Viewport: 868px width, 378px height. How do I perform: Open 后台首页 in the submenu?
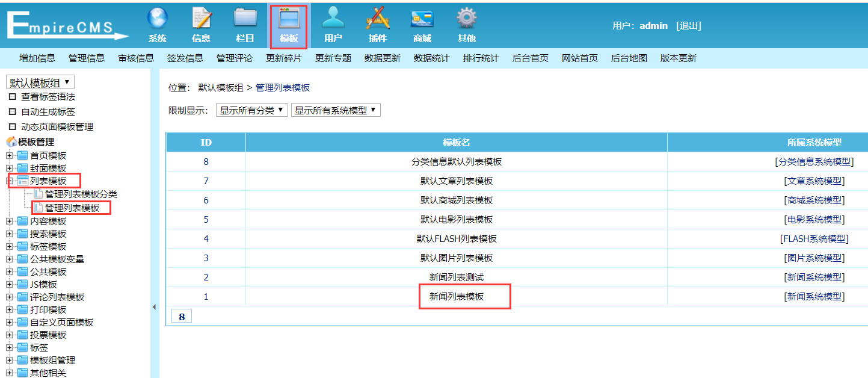pyautogui.click(x=531, y=58)
